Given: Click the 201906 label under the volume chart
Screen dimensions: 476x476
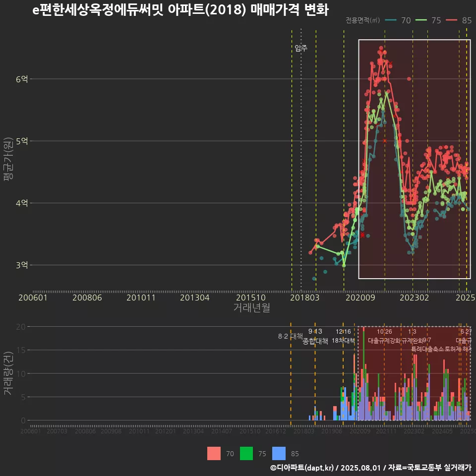Looking at the screenshot, I should 332,431.
